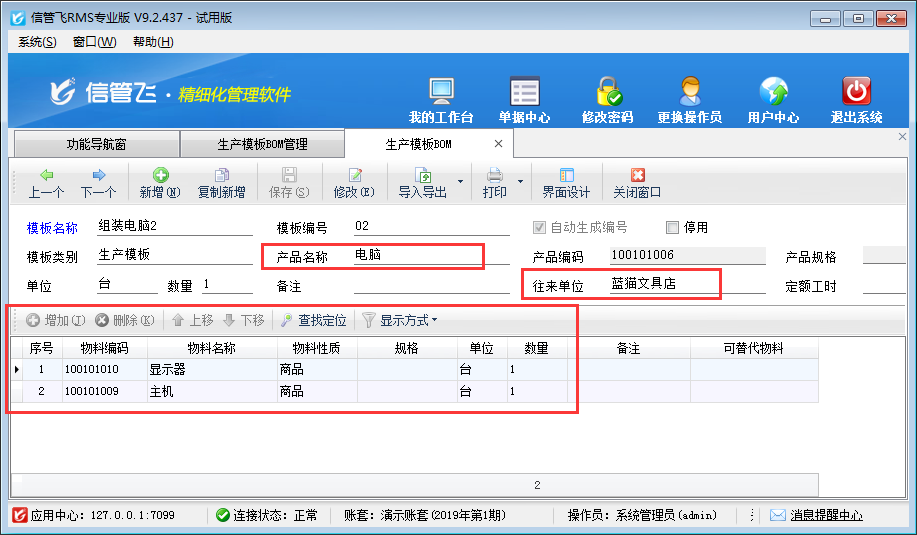Click the Close Window (关闭窗口) button
Image resolution: width=917 pixels, height=535 pixels.
coord(637,183)
